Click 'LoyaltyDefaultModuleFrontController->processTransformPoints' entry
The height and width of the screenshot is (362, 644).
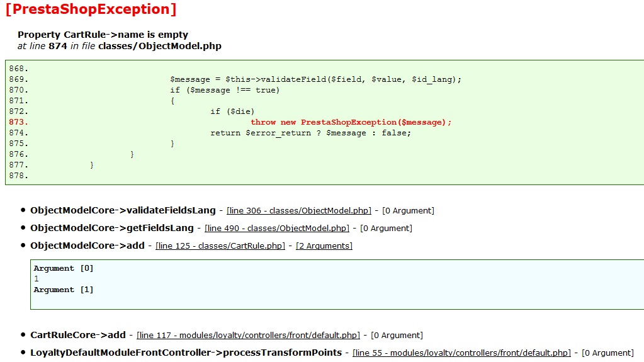pyautogui.click(x=186, y=353)
